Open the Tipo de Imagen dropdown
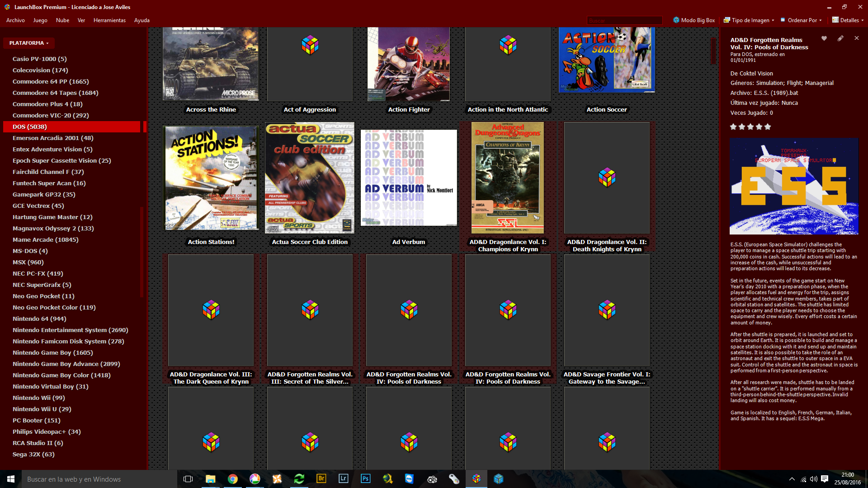This screenshot has height=488, width=868. [x=749, y=20]
